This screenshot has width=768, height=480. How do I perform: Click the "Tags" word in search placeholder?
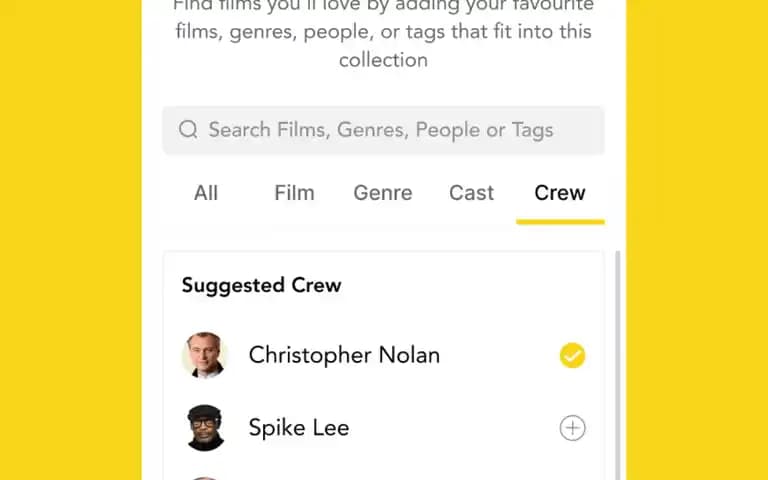coord(532,130)
